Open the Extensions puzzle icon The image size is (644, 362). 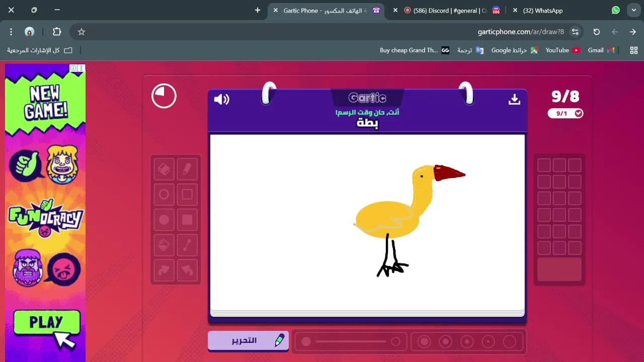57,32
